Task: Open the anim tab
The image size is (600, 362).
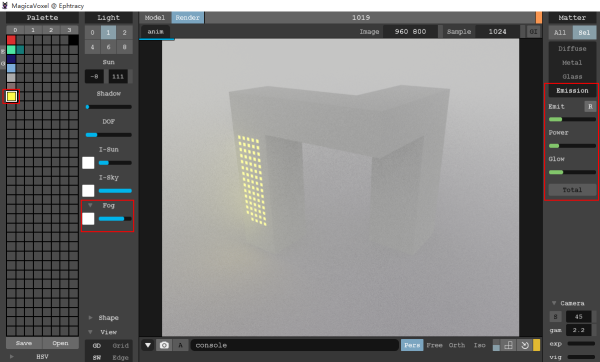Action: point(155,31)
